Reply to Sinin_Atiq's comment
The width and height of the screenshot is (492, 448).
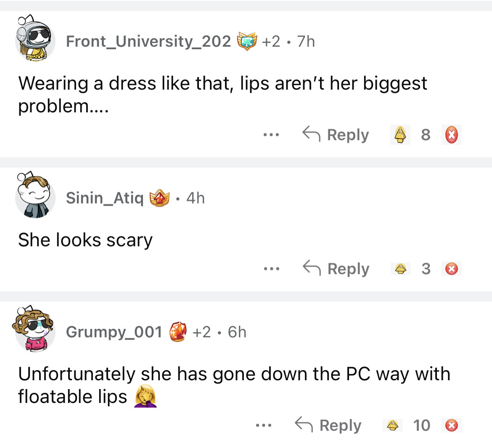(x=336, y=268)
